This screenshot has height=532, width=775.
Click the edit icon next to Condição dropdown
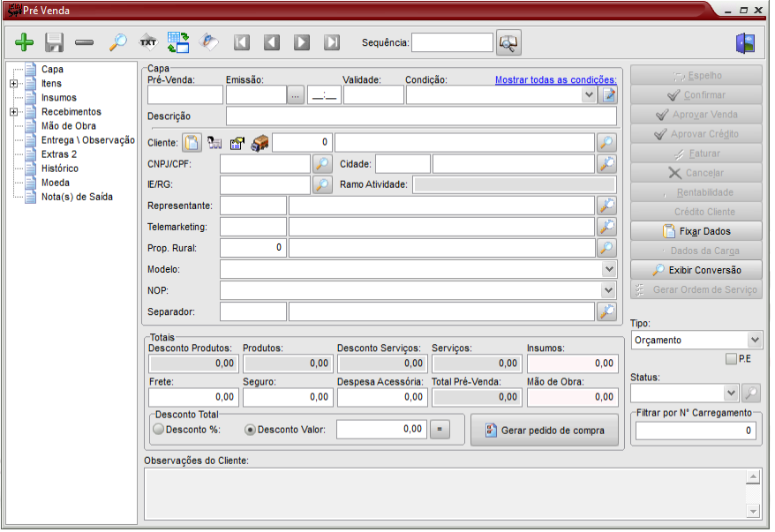[608, 95]
